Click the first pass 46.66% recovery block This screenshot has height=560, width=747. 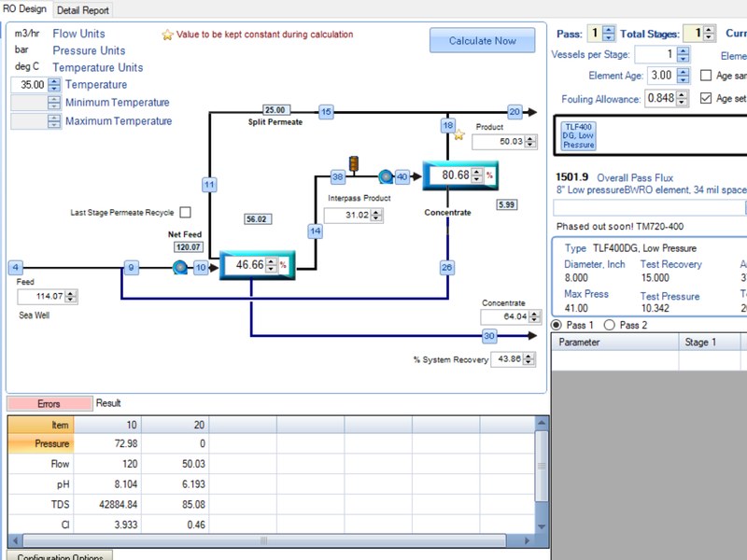[258, 265]
